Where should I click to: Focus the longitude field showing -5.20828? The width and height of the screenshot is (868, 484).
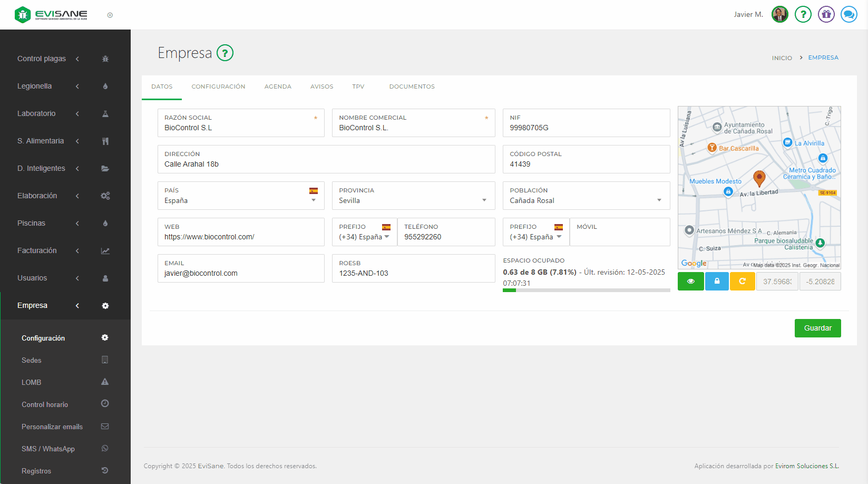pos(820,282)
